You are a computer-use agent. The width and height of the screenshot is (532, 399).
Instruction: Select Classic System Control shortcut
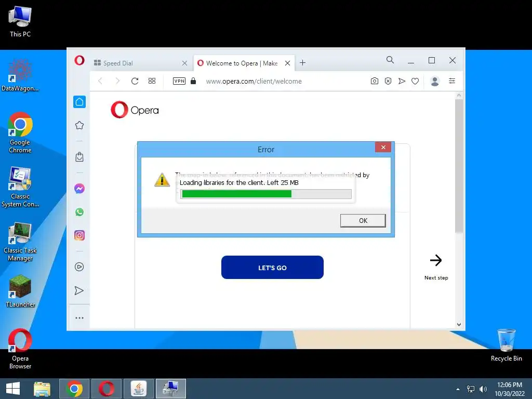click(x=20, y=187)
